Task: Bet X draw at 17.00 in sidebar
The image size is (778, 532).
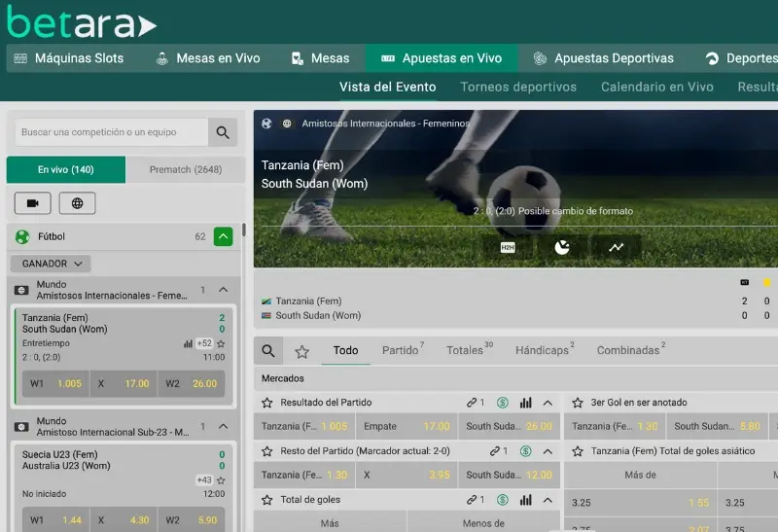Action: [x=124, y=383]
